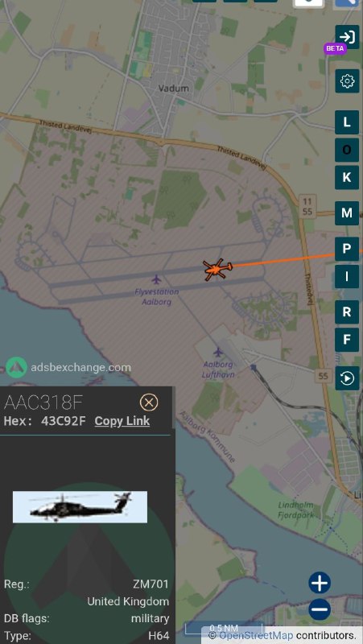Click the adsbexchange.com logo icon
Screen dimensions: 363x644
point(16,367)
